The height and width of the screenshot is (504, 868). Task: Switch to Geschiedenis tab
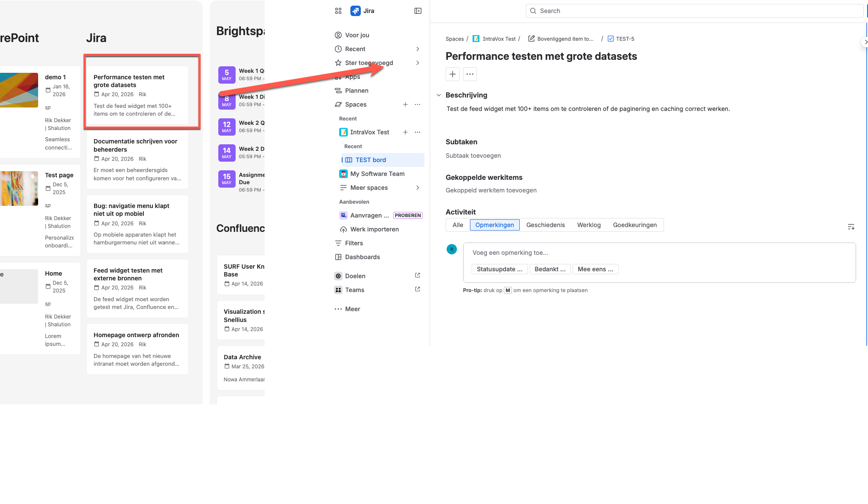[x=546, y=225]
